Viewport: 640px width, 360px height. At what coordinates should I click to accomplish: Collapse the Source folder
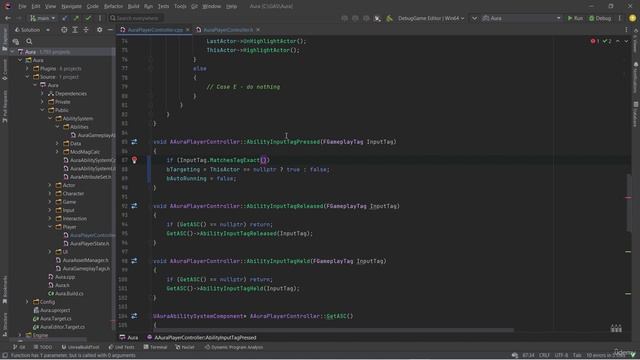(28, 77)
